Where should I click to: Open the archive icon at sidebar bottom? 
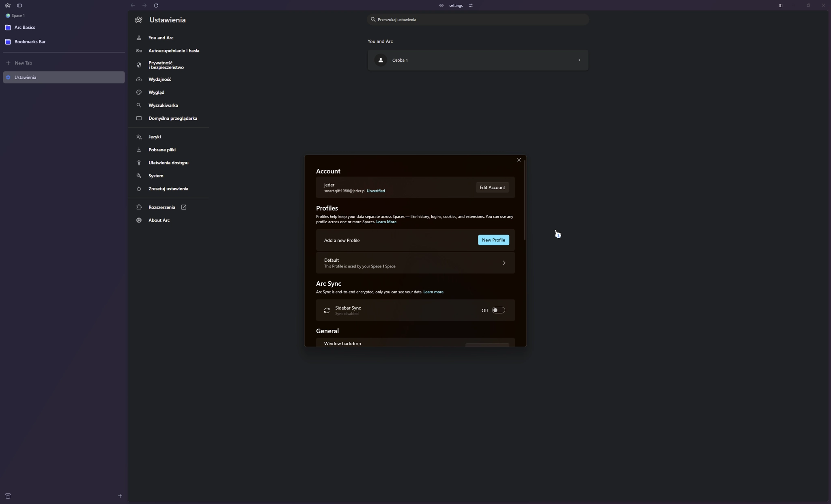click(8, 496)
